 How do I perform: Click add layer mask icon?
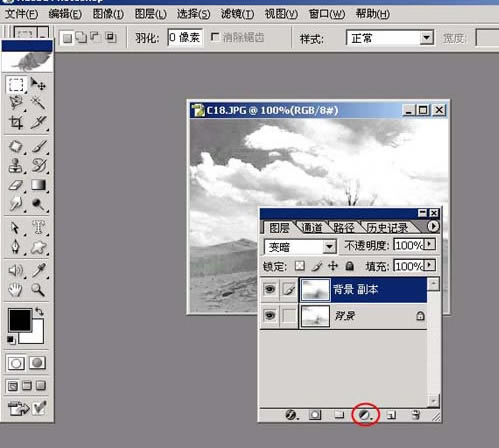tap(315, 415)
